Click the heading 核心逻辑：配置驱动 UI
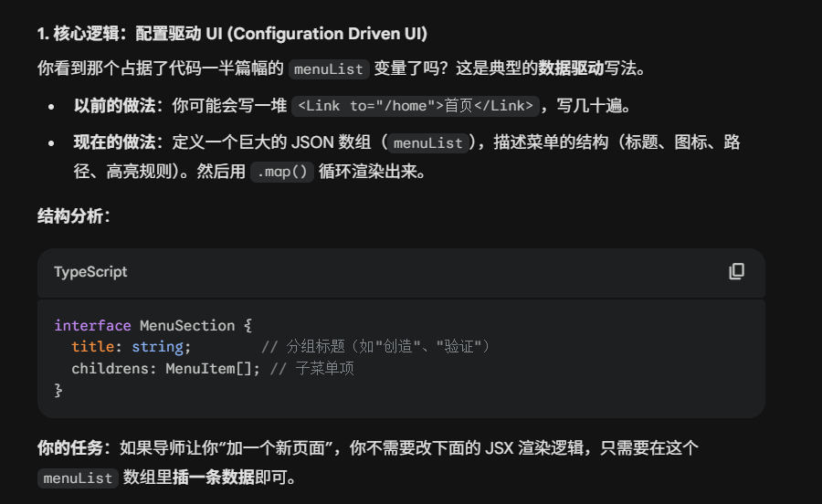 [233, 34]
